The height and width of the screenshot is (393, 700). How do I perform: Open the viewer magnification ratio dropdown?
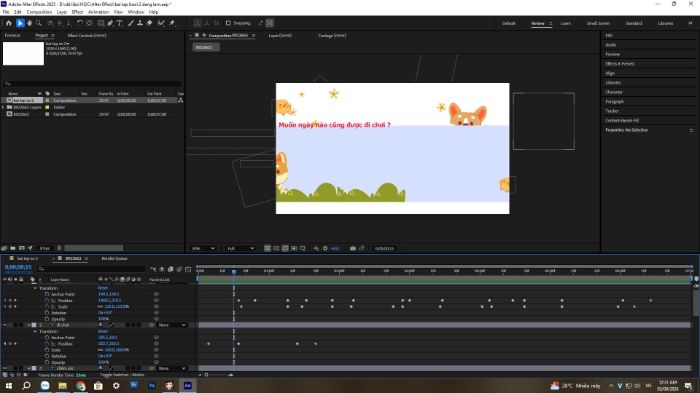(x=203, y=248)
